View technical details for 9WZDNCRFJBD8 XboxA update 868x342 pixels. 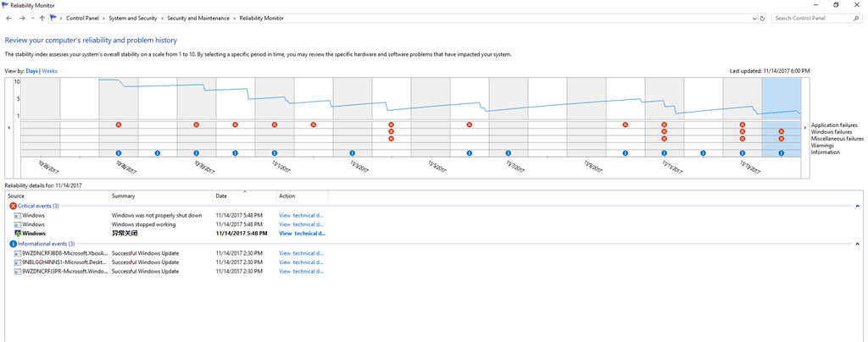(x=301, y=253)
